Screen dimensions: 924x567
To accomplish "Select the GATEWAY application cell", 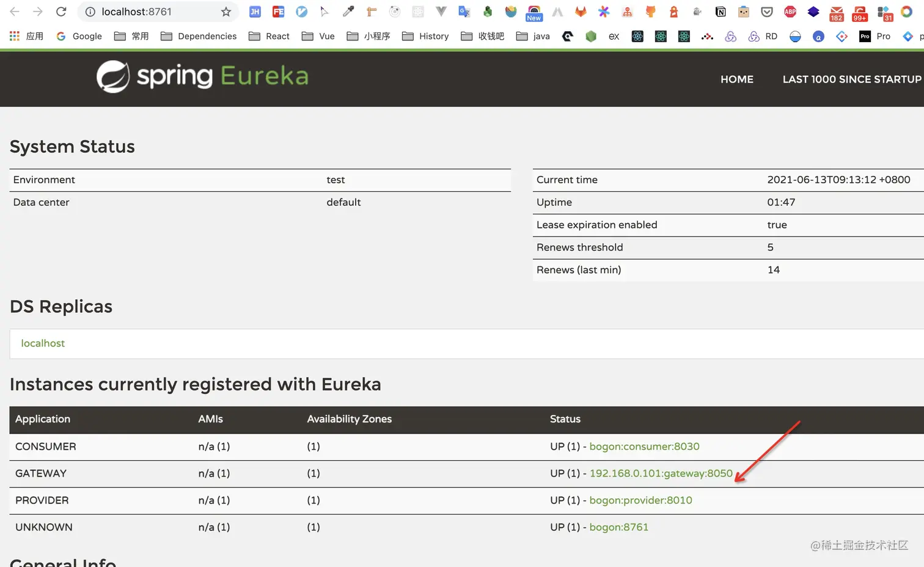I will click(x=41, y=474).
